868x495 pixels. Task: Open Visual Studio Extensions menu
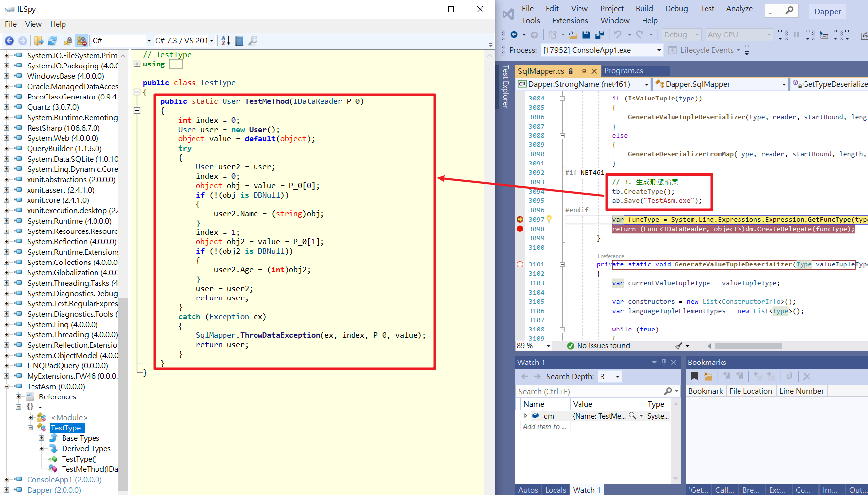pyautogui.click(x=570, y=21)
